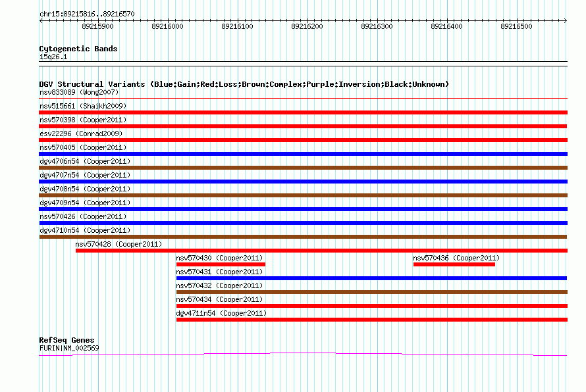Image resolution: width=586 pixels, height=392 pixels.
Task: Select the blue bar under nsv570426
Action: coord(303,223)
